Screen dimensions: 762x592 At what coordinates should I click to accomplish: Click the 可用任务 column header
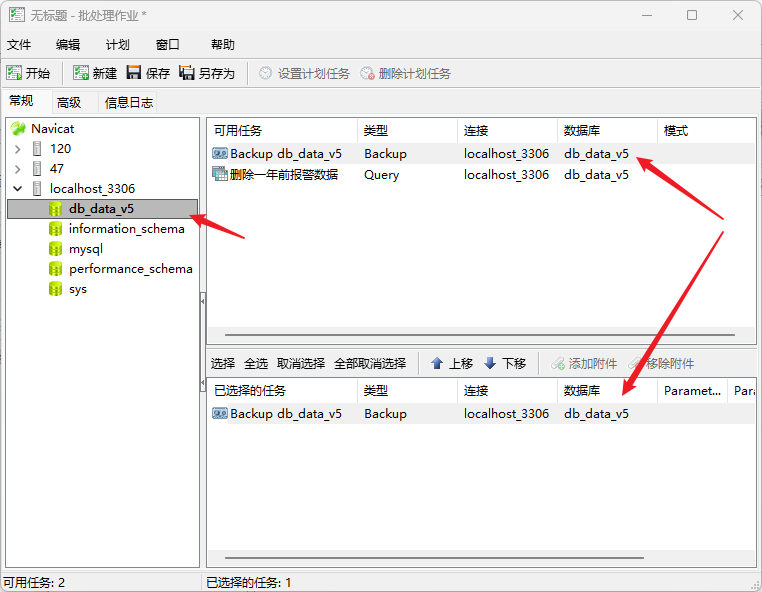pyautogui.click(x=283, y=131)
